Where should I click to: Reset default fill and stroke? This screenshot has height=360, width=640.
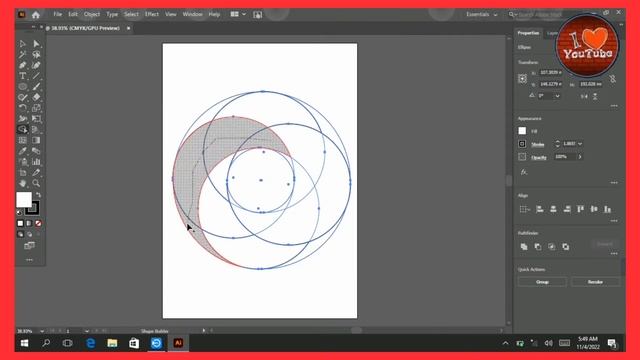coord(19,212)
